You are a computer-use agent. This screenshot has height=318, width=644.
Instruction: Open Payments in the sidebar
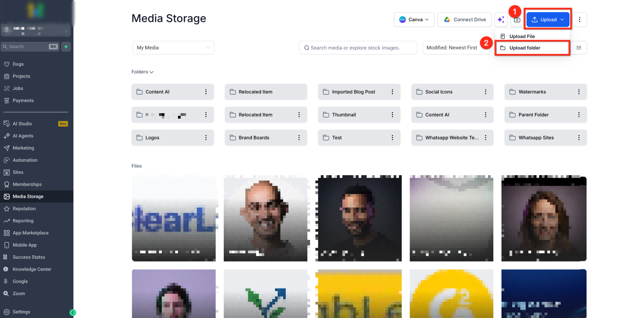[37, 101]
